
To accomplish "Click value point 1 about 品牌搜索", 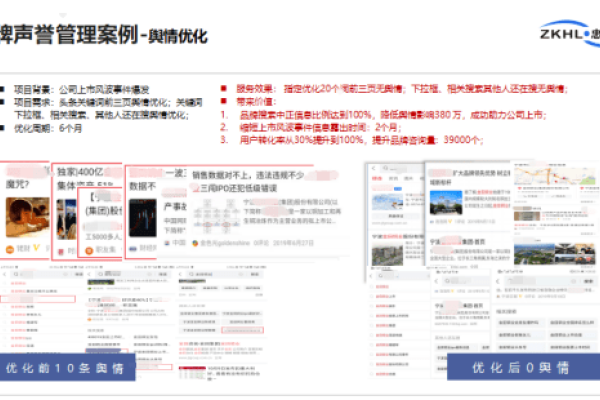I will 393,114.
